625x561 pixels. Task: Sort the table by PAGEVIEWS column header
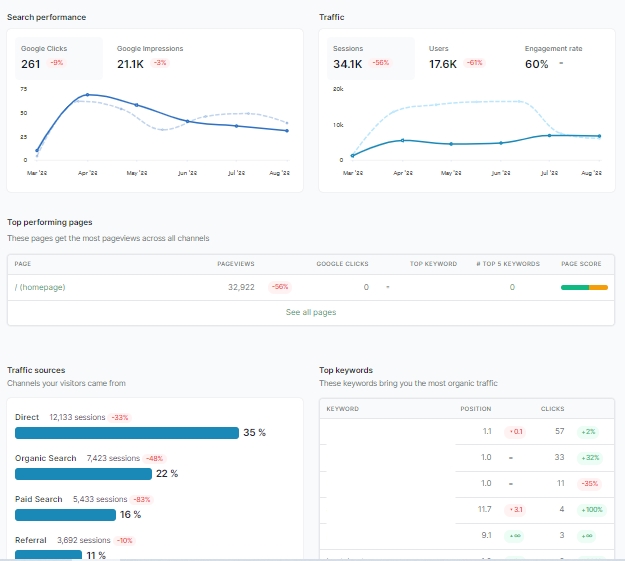[236, 264]
